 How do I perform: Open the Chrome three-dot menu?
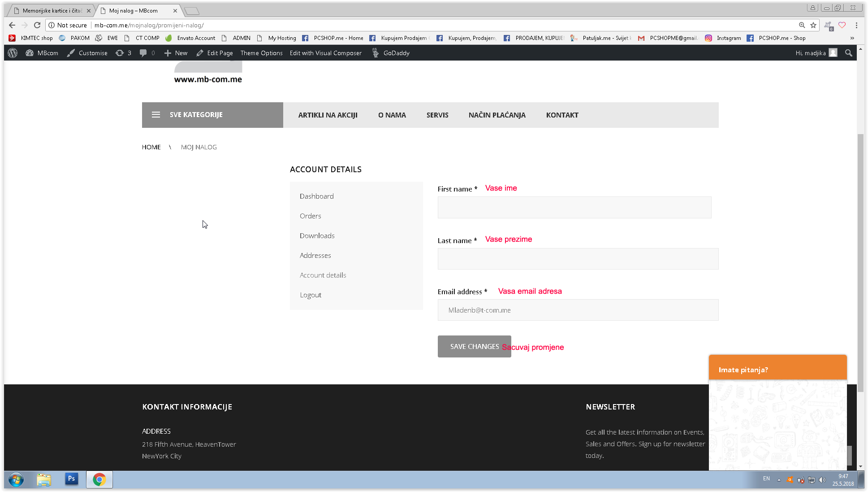pos(856,25)
